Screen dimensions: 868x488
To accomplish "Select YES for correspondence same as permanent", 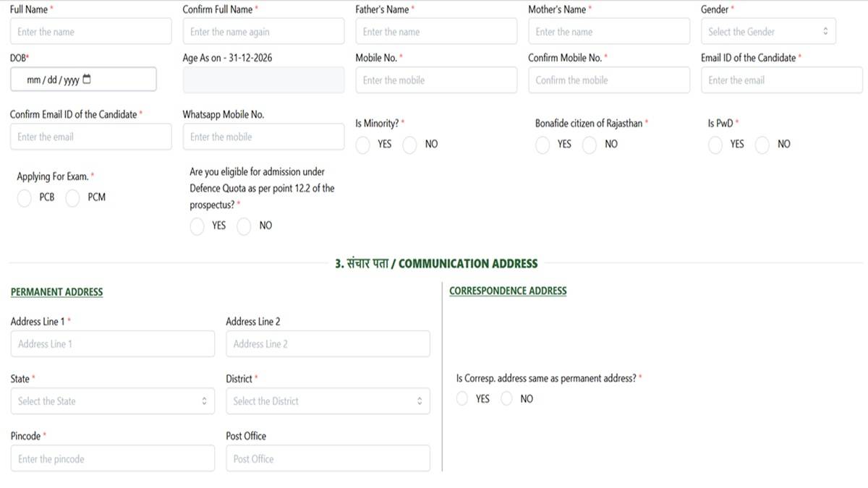I will (x=462, y=398).
